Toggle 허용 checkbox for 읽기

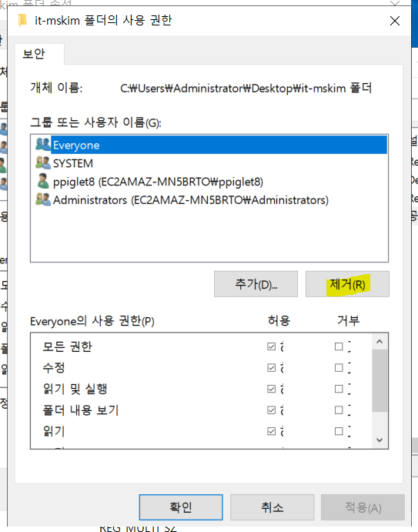click(x=272, y=431)
